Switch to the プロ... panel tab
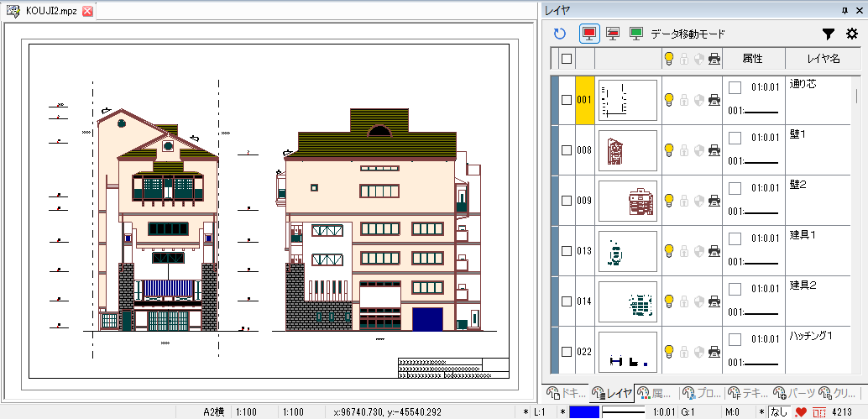 [x=702, y=394]
